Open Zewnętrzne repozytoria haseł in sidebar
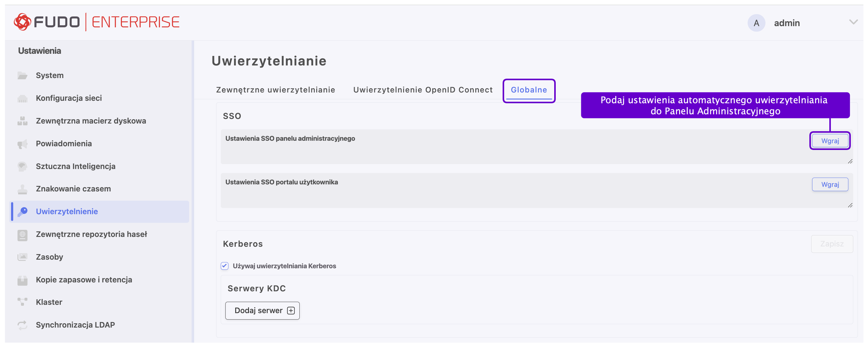 tap(91, 234)
